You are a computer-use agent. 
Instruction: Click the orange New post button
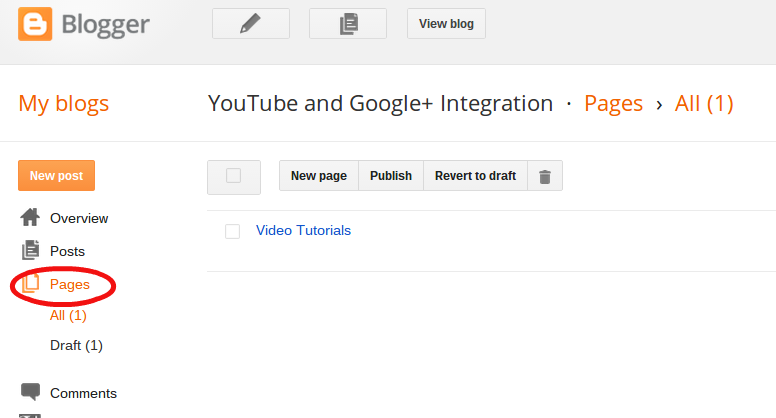coord(56,176)
